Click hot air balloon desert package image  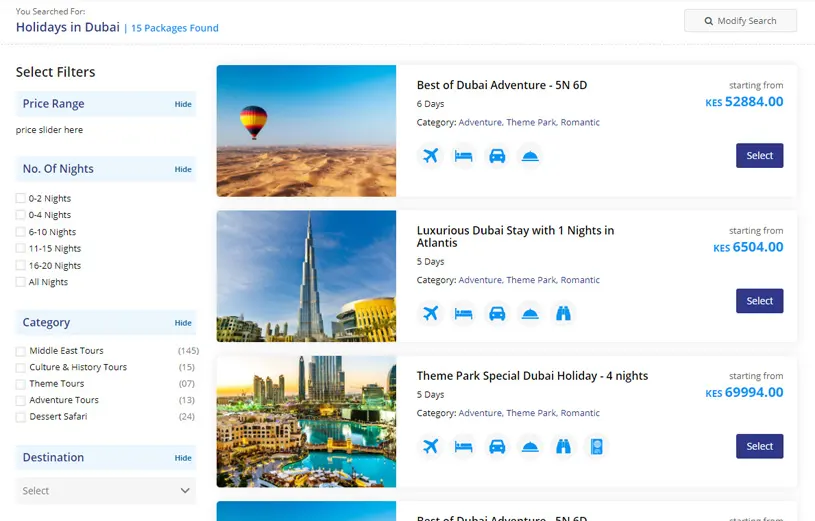click(306, 131)
